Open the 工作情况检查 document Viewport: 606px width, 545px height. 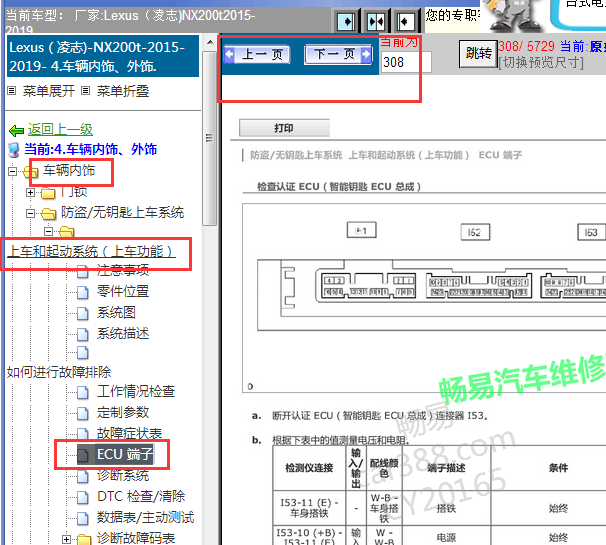(x=136, y=392)
